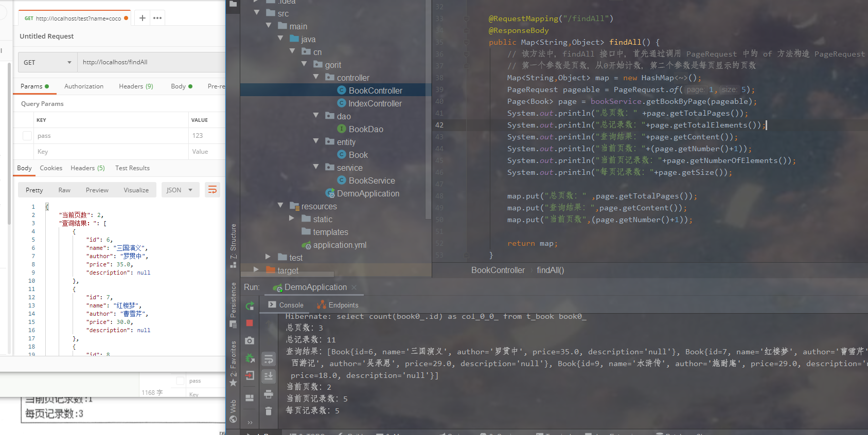Collapse the resources folder
The width and height of the screenshot is (868, 435).
(x=280, y=205)
